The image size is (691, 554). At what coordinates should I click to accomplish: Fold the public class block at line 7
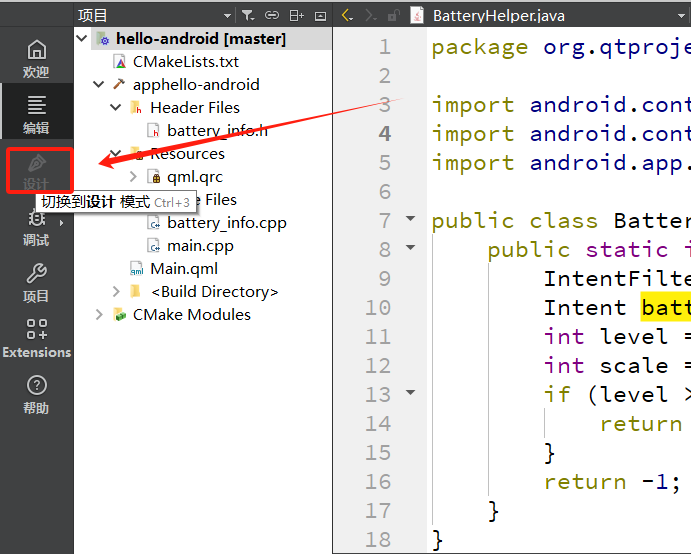pyautogui.click(x=410, y=220)
